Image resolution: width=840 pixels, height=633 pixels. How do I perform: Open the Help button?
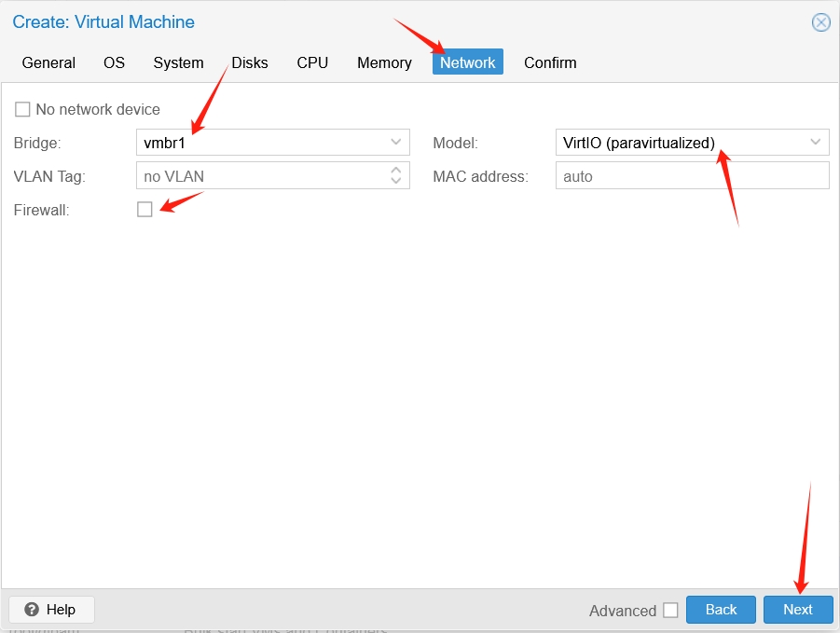click(x=51, y=610)
